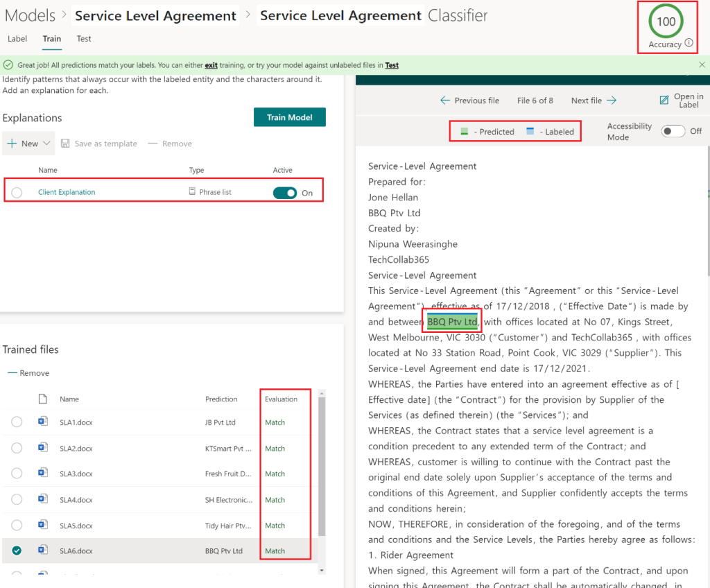Viewport: 710px width, 588px height.
Task: Switch to the Label tab
Action: [x=17, y=39]
